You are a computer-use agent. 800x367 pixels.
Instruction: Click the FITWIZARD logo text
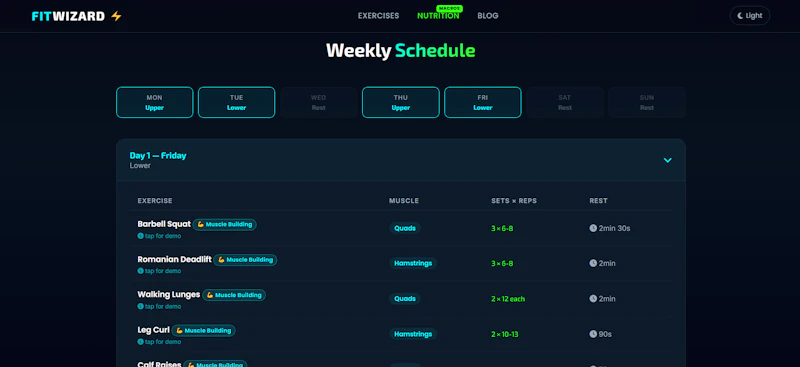68,16
